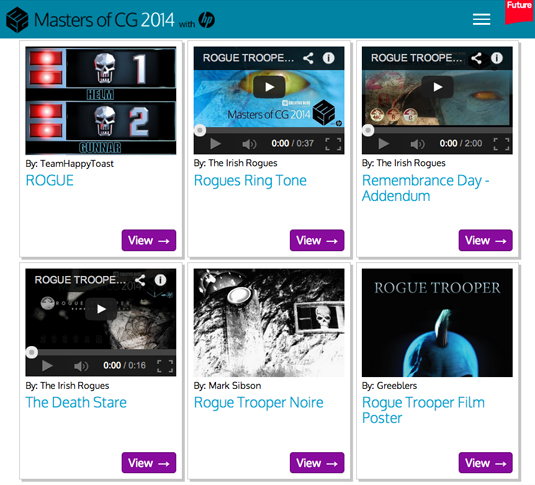
Task: Seek Rogues Ring Tone video progress handle
Action: [x=200, y=130]
